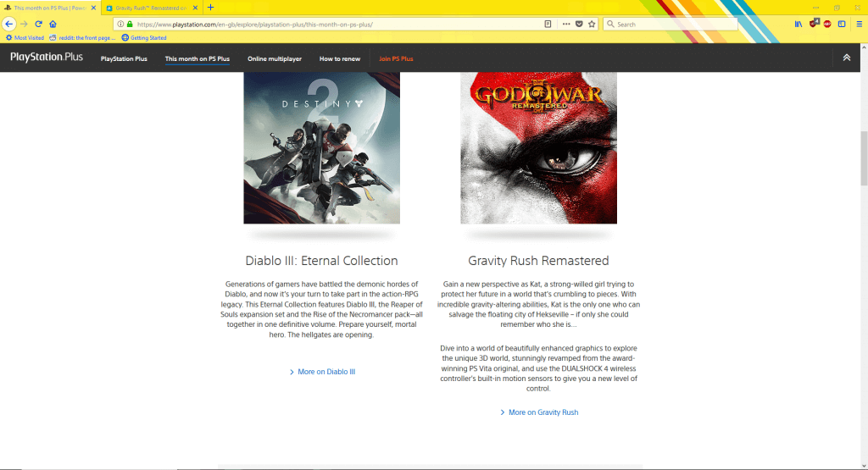Collapse PlayStation Plus header with up chevron
Screen dimensions: 868x470
[x=846, y=58]
